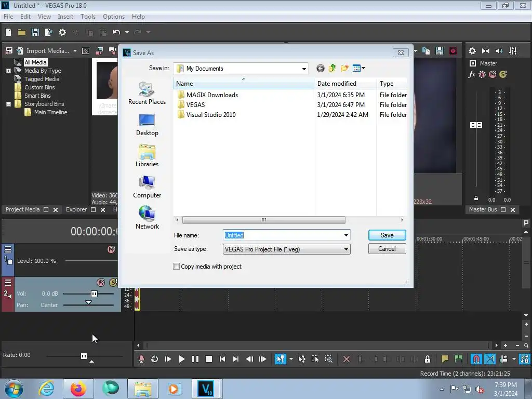Viewport: 532px width, 399px height.
Task: Open the Edit menu
Action: [x=25, y=17]
